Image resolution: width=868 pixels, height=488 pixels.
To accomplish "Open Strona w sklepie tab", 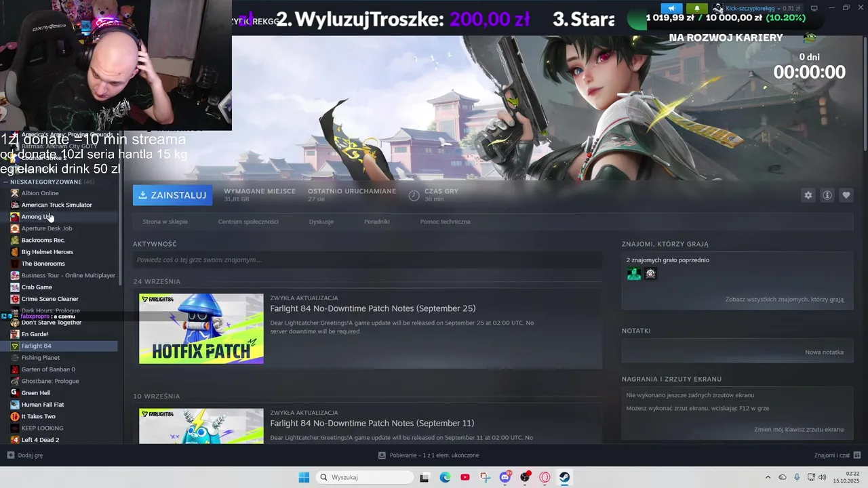I will point(165,222).
